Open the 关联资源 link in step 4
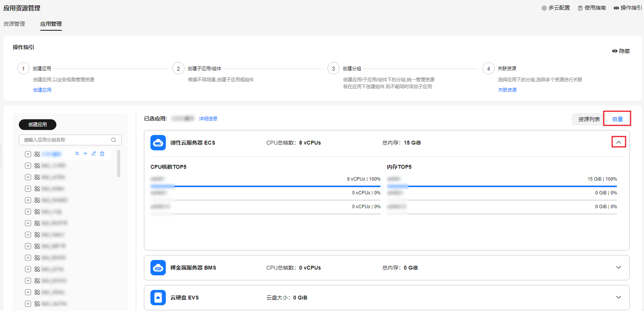Viewport: 644px width, 311px height. (507, 90)
